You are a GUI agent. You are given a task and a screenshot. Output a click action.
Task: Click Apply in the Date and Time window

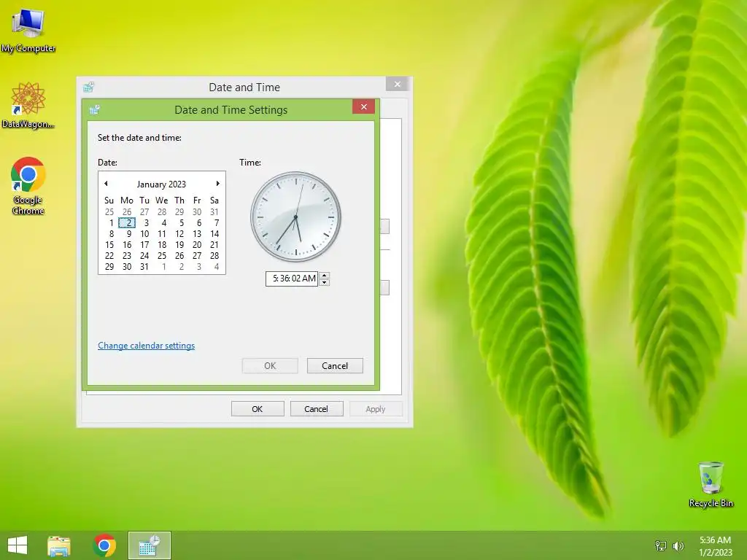[376, 409]
